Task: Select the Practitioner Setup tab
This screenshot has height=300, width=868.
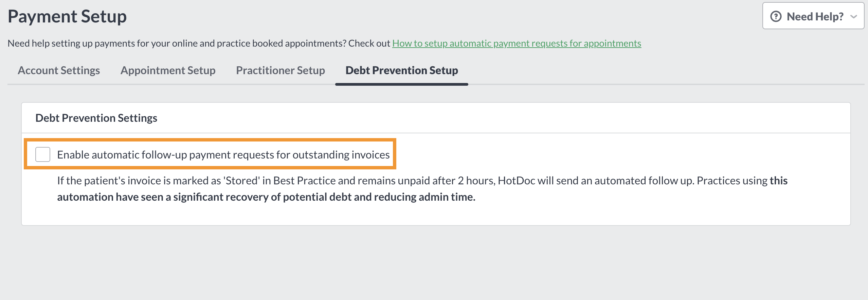Action: pos(281,70)
